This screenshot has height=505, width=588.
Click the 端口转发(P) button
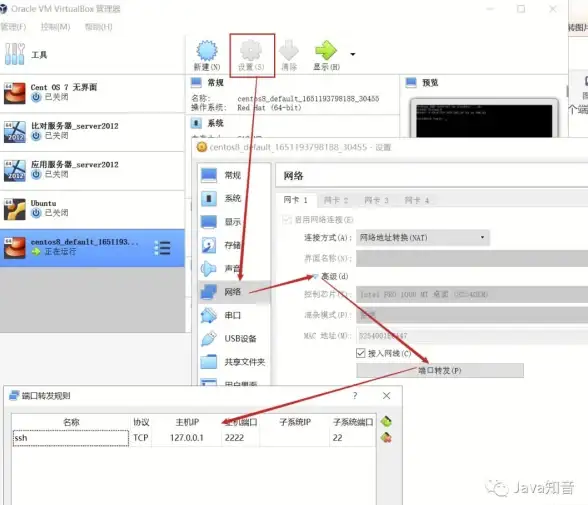(x=440, y=370)
